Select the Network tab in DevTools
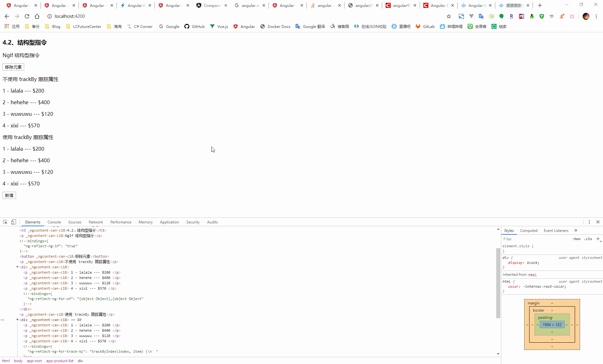This screenshot has height=364, width=603. tap(96, 222)
